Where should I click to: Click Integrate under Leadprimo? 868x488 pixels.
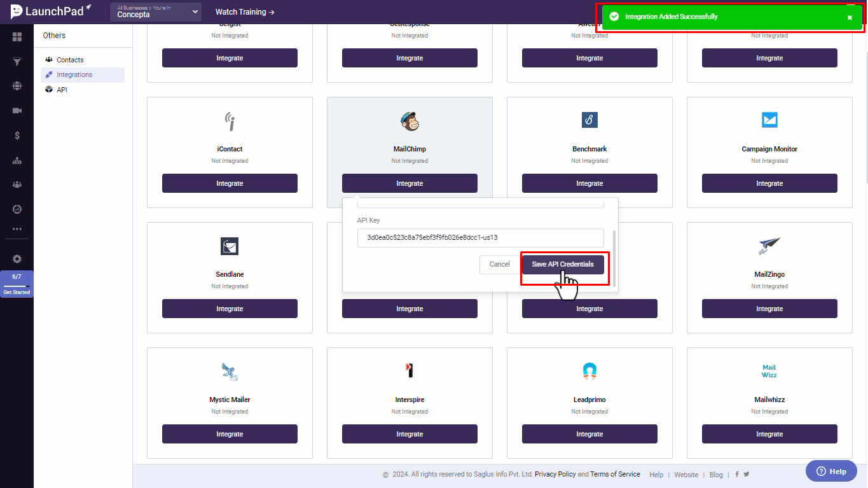589,434
